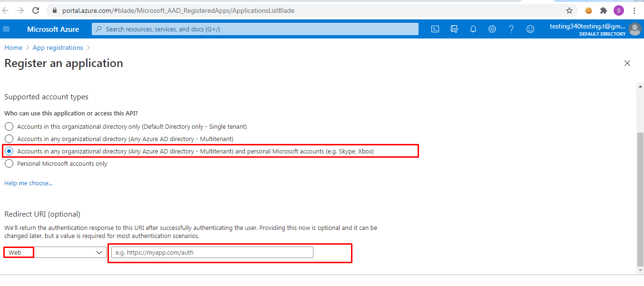
Task: Click the App registrations breadcrumb
Action: click(58, 48)
